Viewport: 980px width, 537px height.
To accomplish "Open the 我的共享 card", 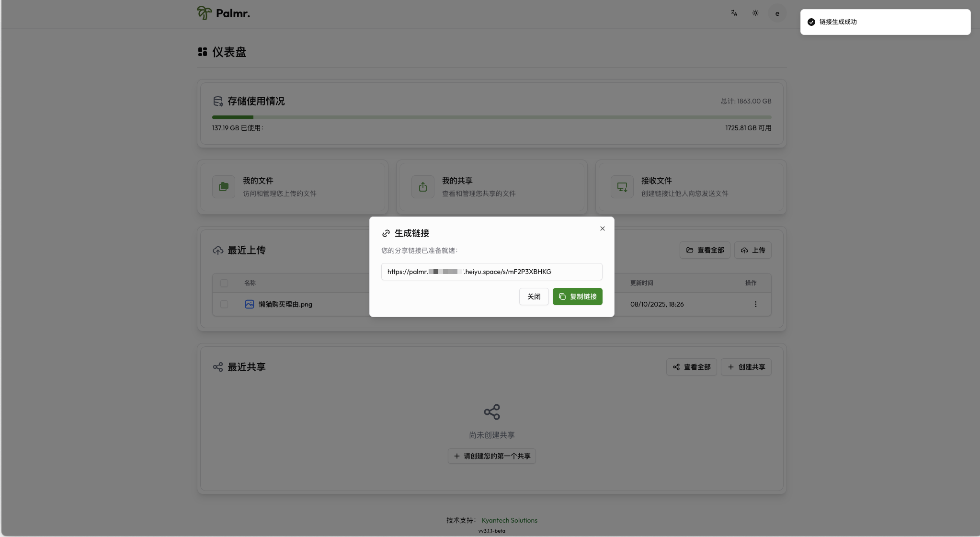I will (x=492, y=187).
